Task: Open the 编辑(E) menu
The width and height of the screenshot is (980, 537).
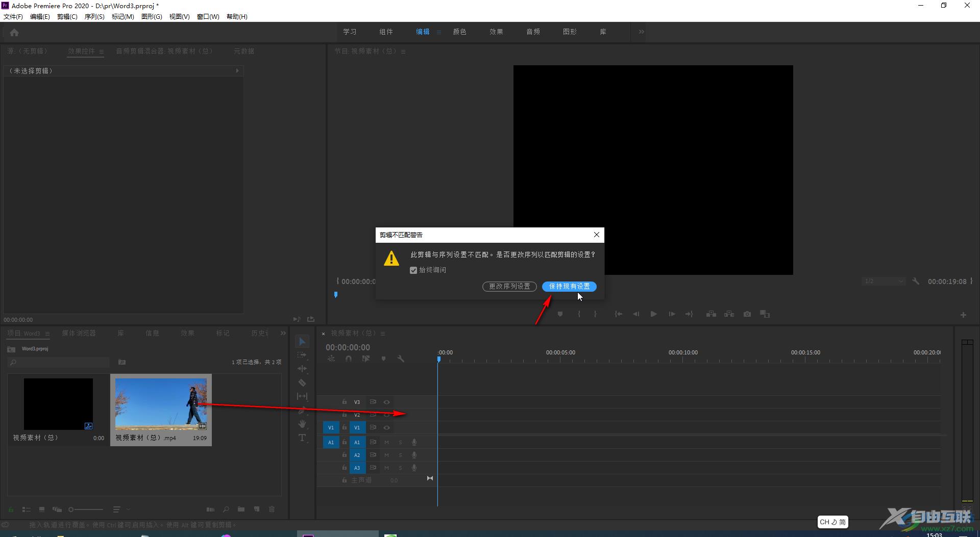Action: coord(40,17)
